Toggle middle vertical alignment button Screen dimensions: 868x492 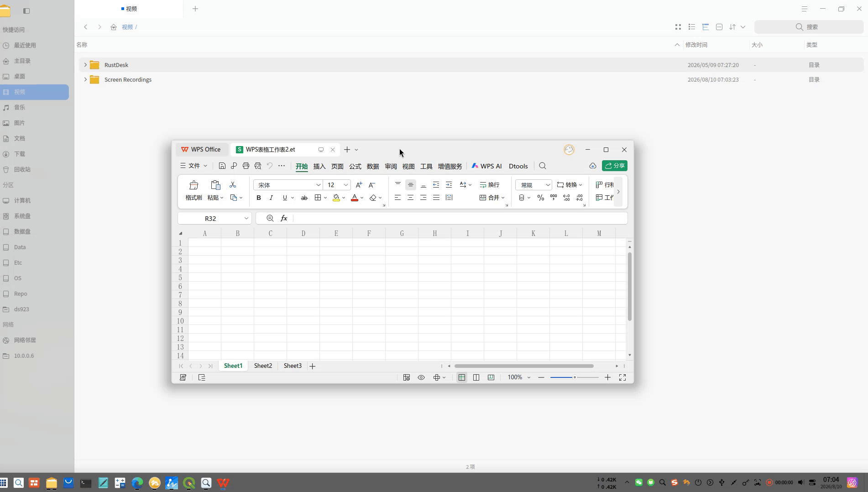(411, 185)
